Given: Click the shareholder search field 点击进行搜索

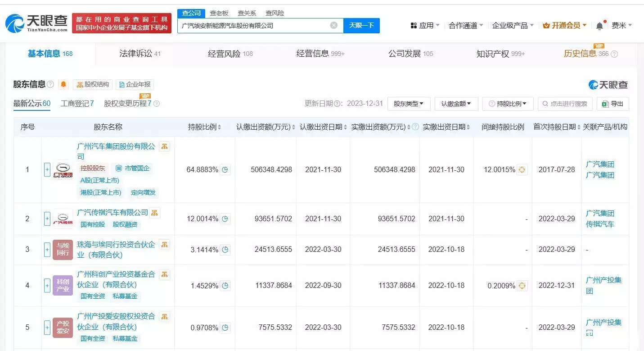Looking at the screenshot, I should click(x=565, y=104).
